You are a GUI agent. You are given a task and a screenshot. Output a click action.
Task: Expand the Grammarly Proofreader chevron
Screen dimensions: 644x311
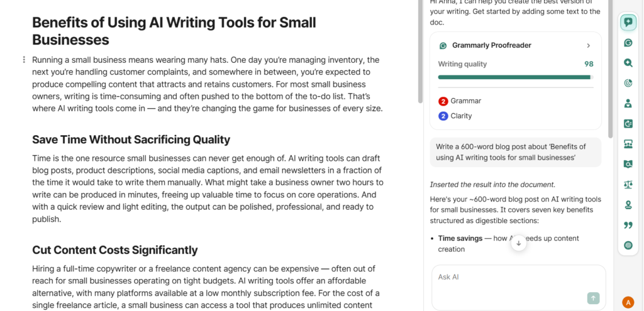589,45
